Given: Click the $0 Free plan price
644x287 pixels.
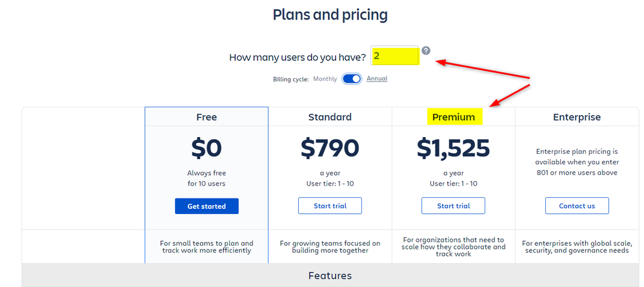Looking at the screenshot, I should 206,148.
